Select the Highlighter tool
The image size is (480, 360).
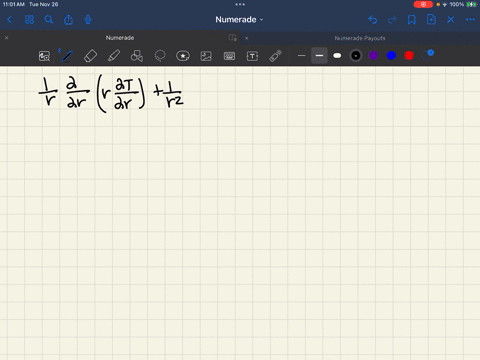114,56
